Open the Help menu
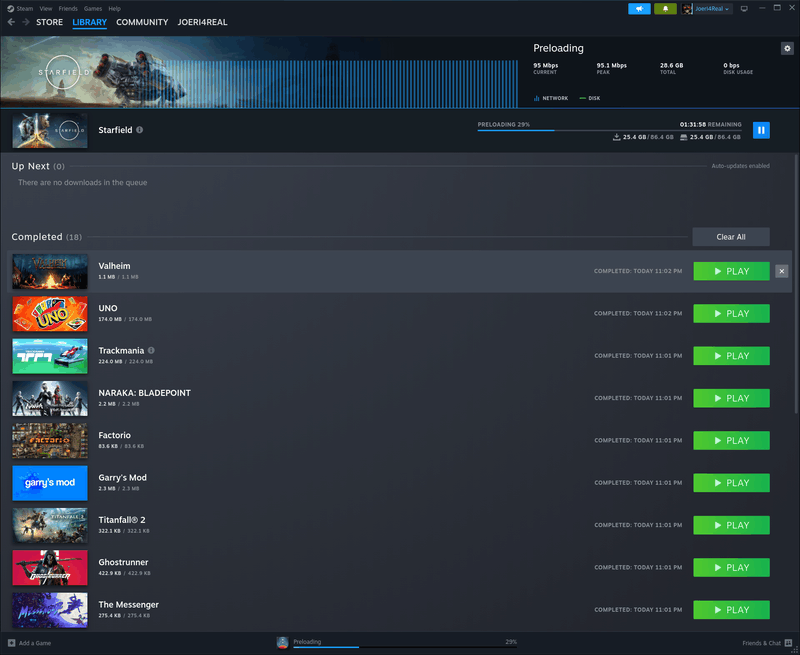 (114, 9)
